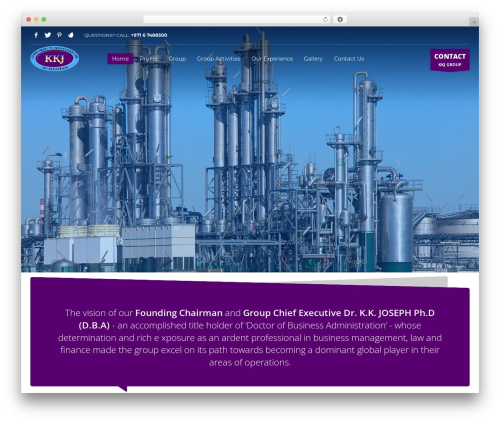
Task: Select the Home menu item
Action: [120, 59]
